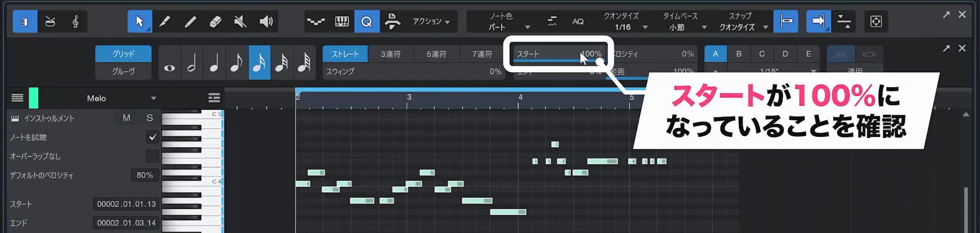This screenshot has width=980, height=233.
Task: Select the quarter note value button
Action: tap(214, 63)
